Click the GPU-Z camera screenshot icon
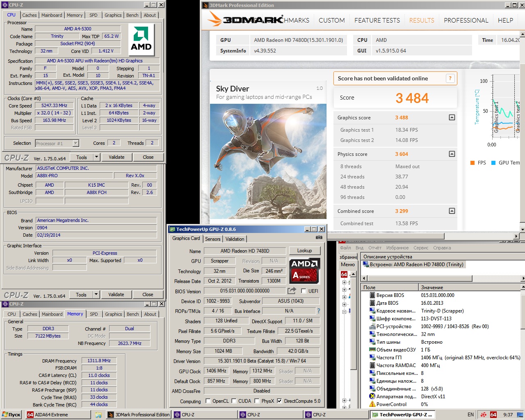 [x=319, y=237]
